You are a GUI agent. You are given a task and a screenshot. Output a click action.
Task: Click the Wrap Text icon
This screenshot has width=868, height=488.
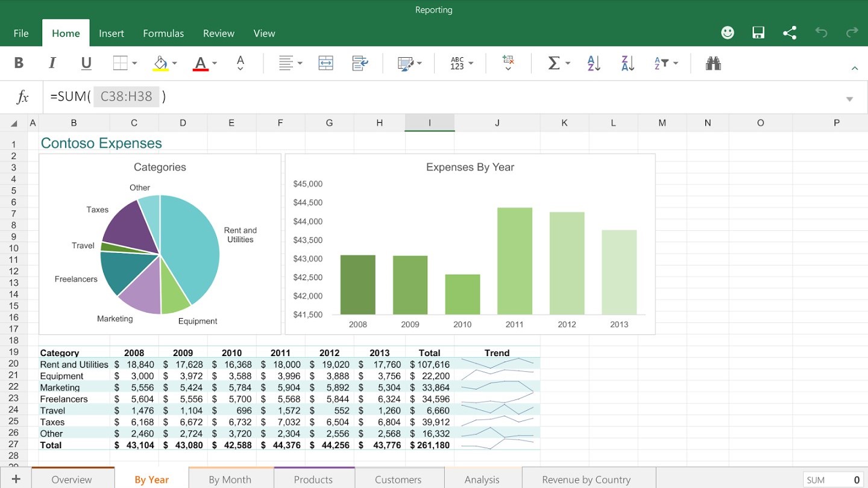pyautogui.click(x=359, y=63)
